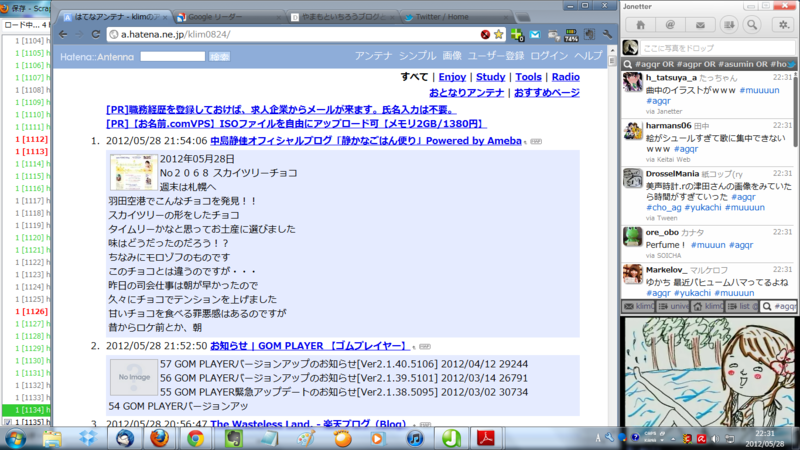Open Firefox from the taskbar
This screenshot has width=800, height=450.
click(x=160, y=438)
